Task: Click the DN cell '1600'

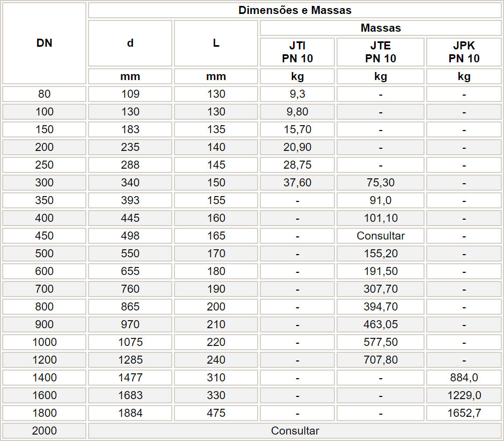Action: coord(45,395)
